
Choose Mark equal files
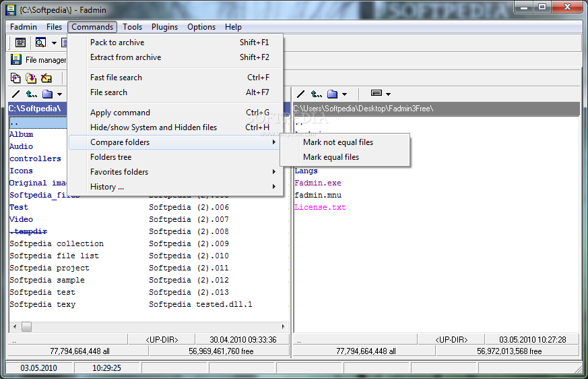345,157
